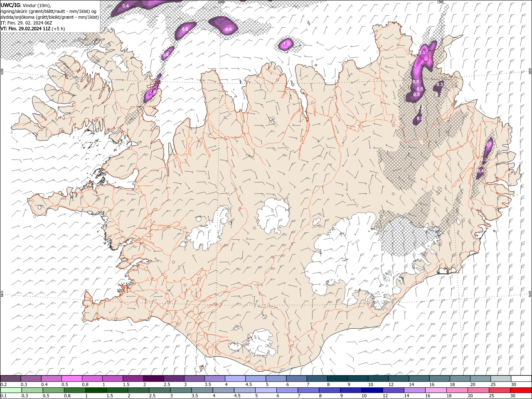
Task: Click the '20W' longitude label at top edge
Action: point(221,2)
